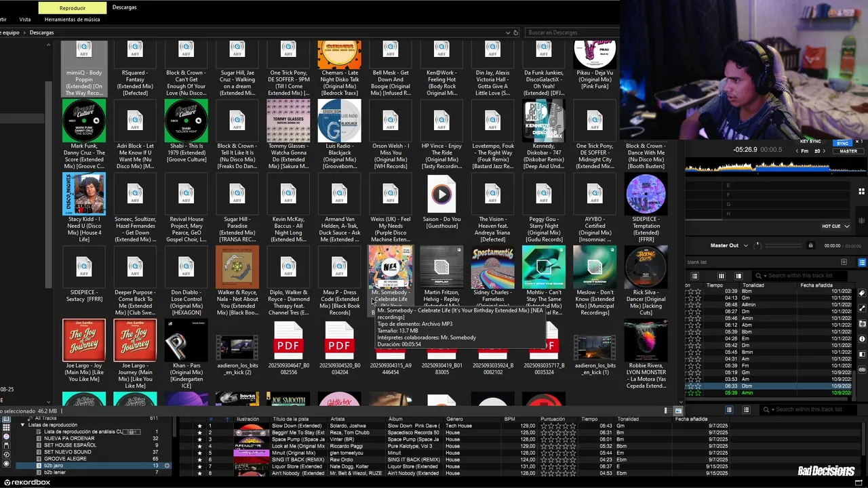The width and height of the screenshot is (868, 488).
Task: Click the Buscar en Descargas search field
Action: (x=570, y=33)
